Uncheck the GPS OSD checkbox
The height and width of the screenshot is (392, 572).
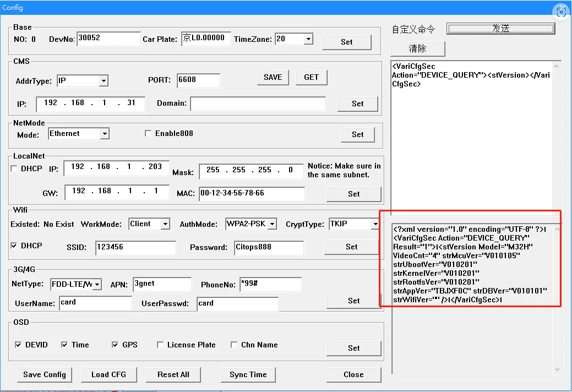pyautogui.click(x=115, y=345)
